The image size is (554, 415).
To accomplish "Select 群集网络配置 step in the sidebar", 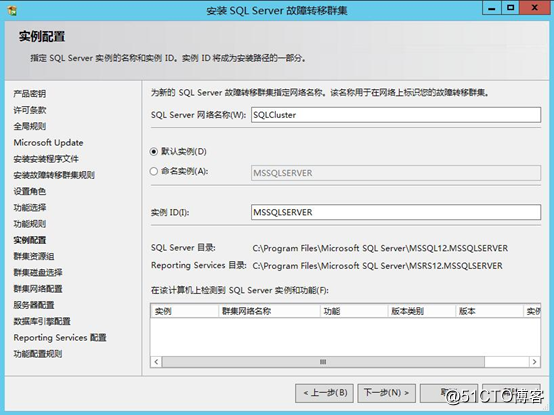I will [38, 289].
